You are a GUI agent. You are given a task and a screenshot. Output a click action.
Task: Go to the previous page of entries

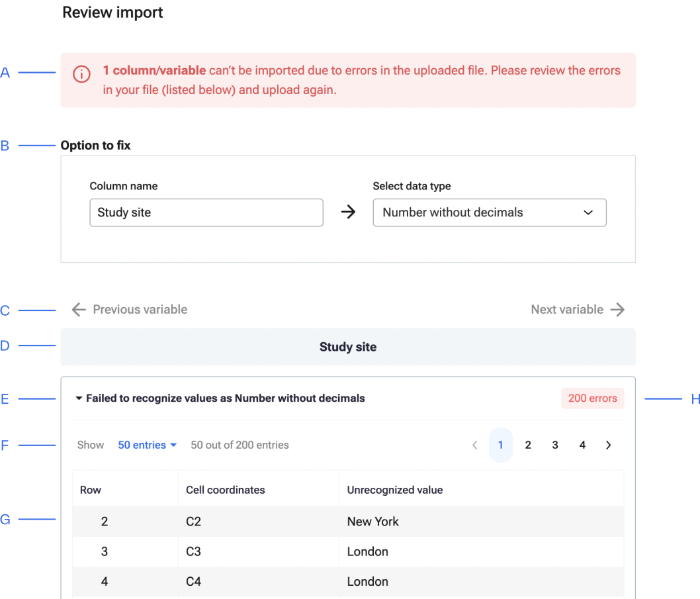(x=474, y=445)
